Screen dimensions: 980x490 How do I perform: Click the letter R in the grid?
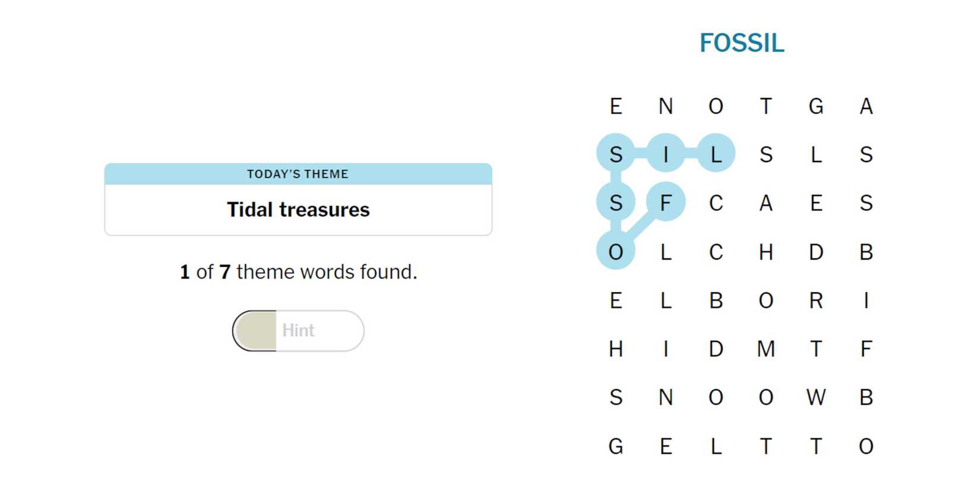click(815, 301)
